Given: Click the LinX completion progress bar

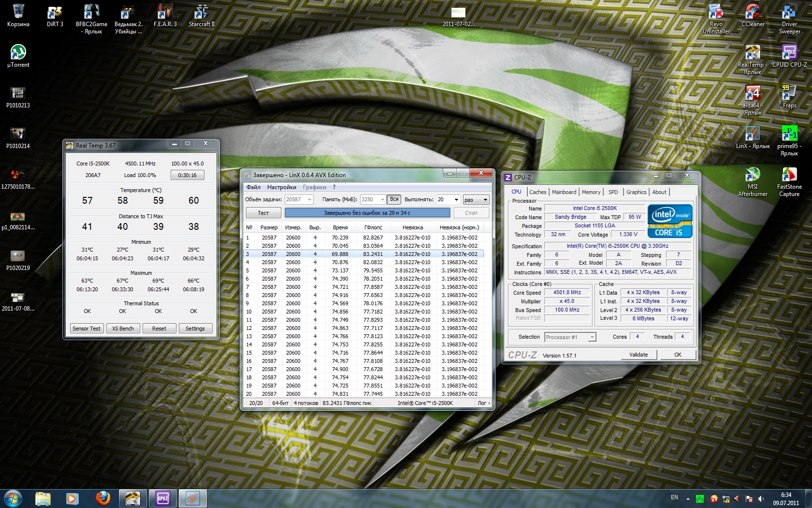Looking at the screenshot, I should [367, 213].
